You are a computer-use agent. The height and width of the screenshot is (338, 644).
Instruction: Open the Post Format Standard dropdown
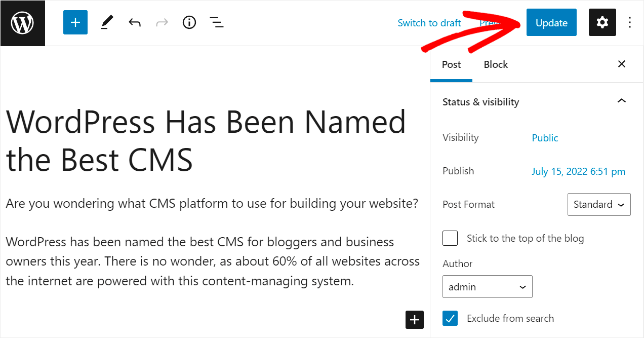599,204
